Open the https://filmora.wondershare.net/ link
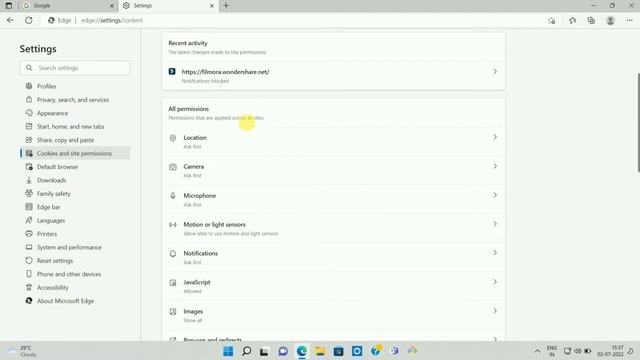The width and height of the screenshot is (640, 360). tap(225, 72)
